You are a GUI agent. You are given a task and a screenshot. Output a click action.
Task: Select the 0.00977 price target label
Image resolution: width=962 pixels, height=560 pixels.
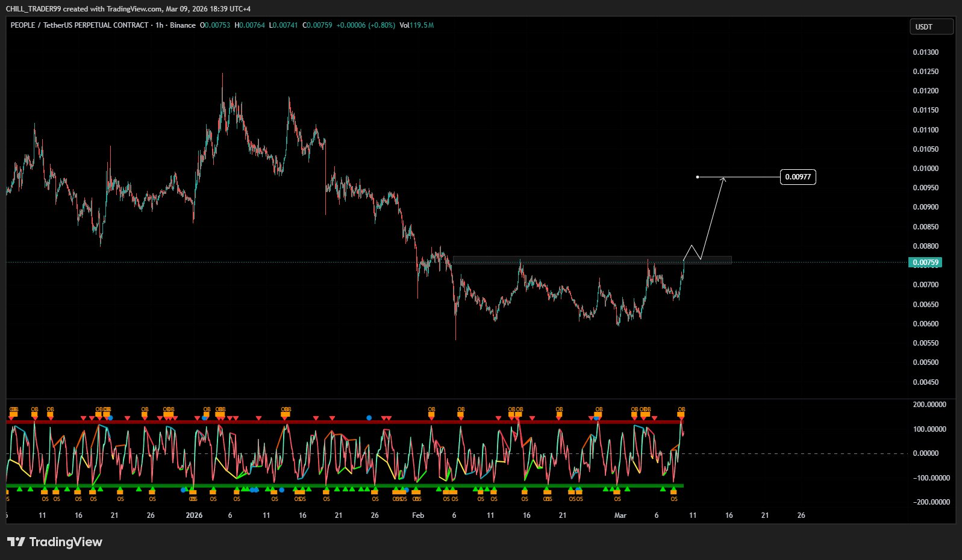(x=798, y=177)
